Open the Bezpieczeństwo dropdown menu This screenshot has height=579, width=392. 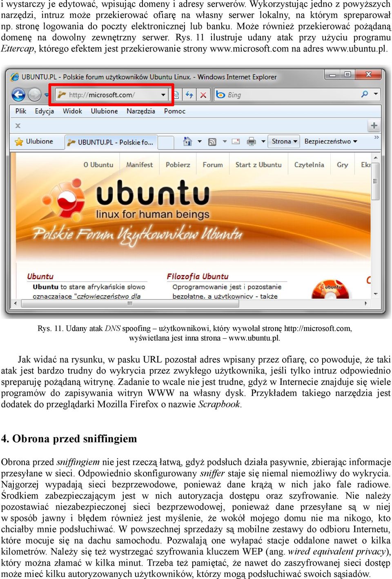pyautogui.click(x=331, y=141)
